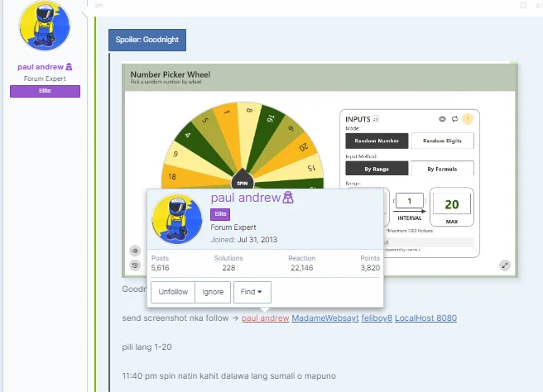Open the Find dropdown
The height and width of the screenshot is (392, 543).
(252, 292)
